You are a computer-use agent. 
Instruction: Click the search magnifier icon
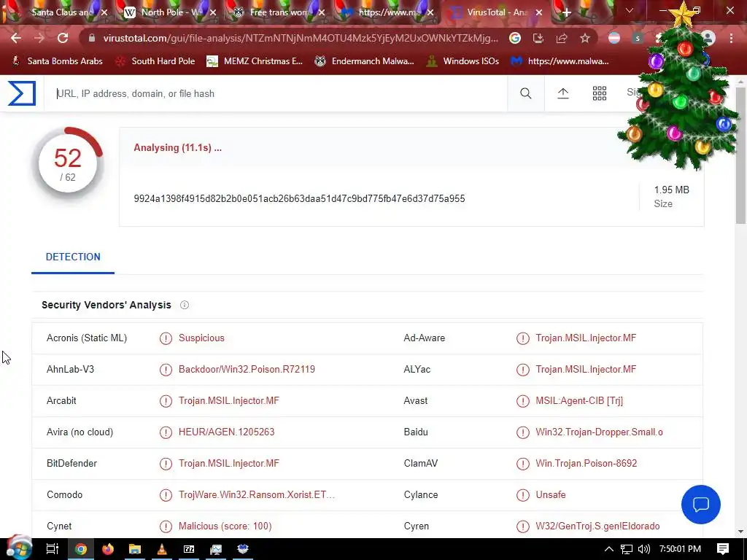coord(525,93)
